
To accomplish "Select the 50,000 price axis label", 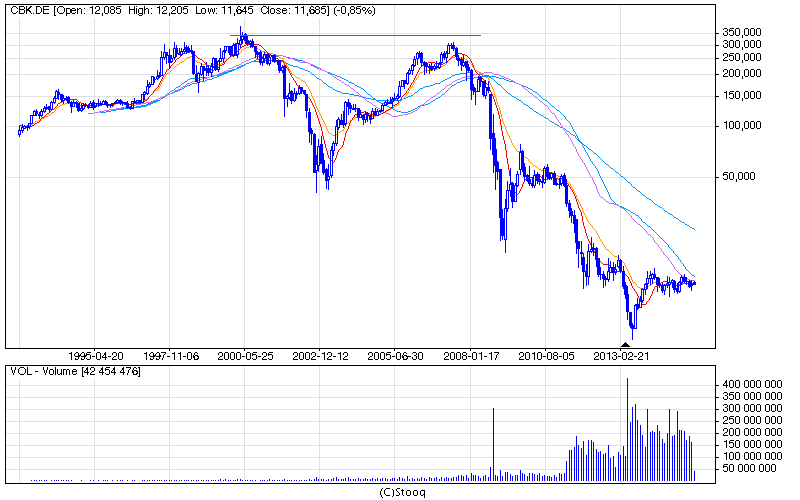I will click(x=738, y=177).
